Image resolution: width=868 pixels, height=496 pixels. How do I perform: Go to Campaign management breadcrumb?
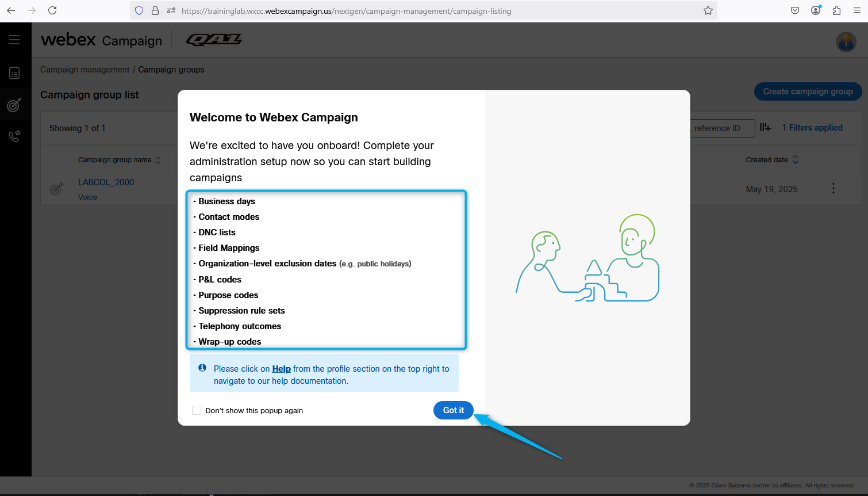click(x=85, y=70)
